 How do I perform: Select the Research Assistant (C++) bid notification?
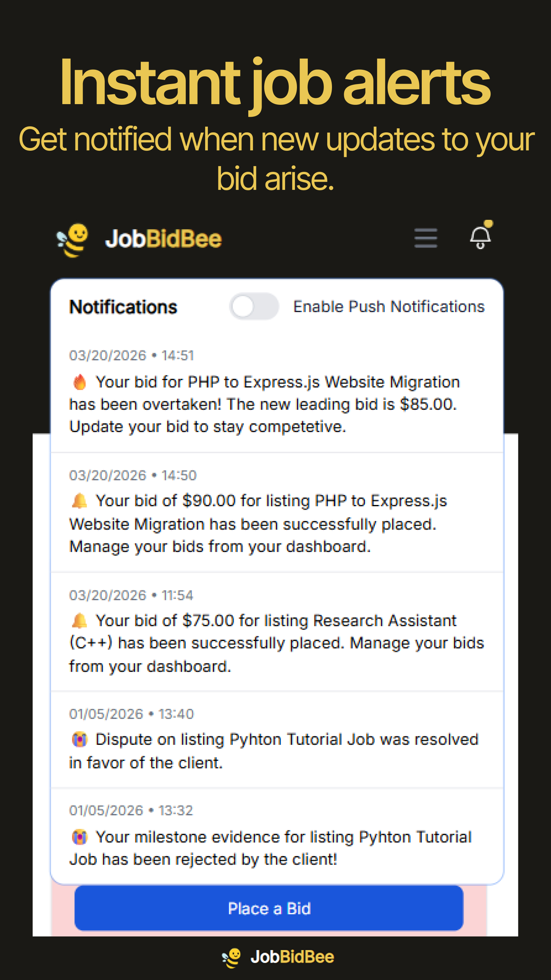266,642
